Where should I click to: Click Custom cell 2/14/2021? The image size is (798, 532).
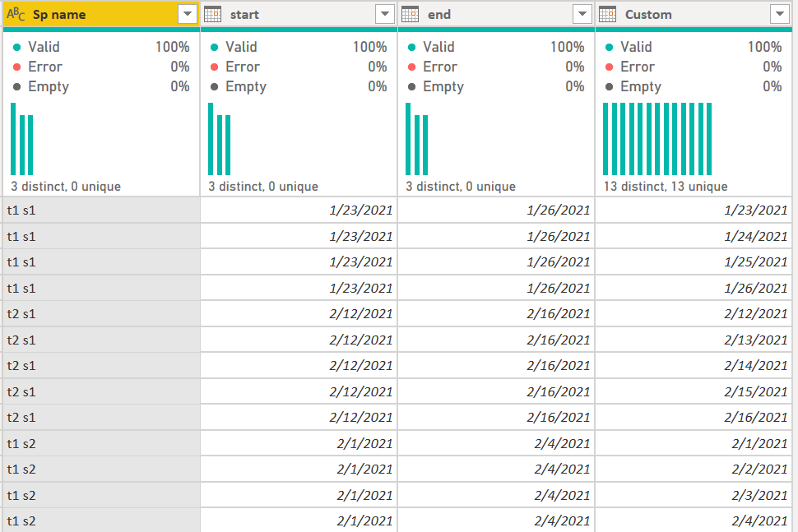(694, 366)
